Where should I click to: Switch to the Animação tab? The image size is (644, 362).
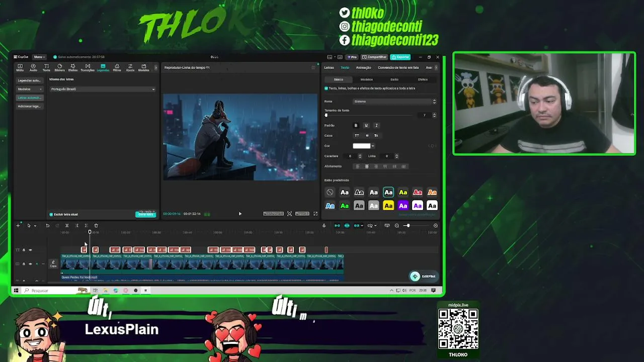pyautogui.click(x=363, y=68)
